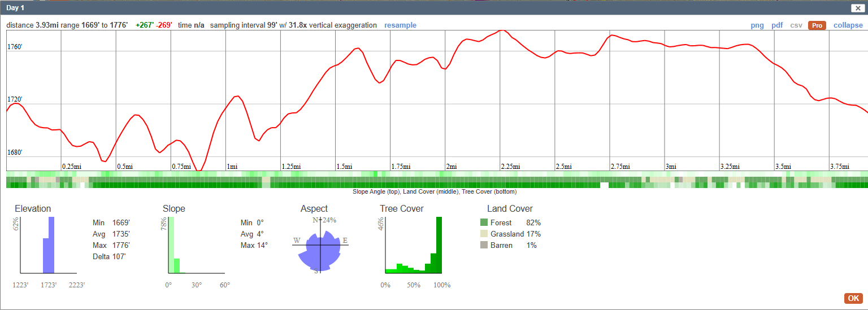Screen dimensions: 868x310
Task: Export the profile as png
Action: tap(757, 25)
